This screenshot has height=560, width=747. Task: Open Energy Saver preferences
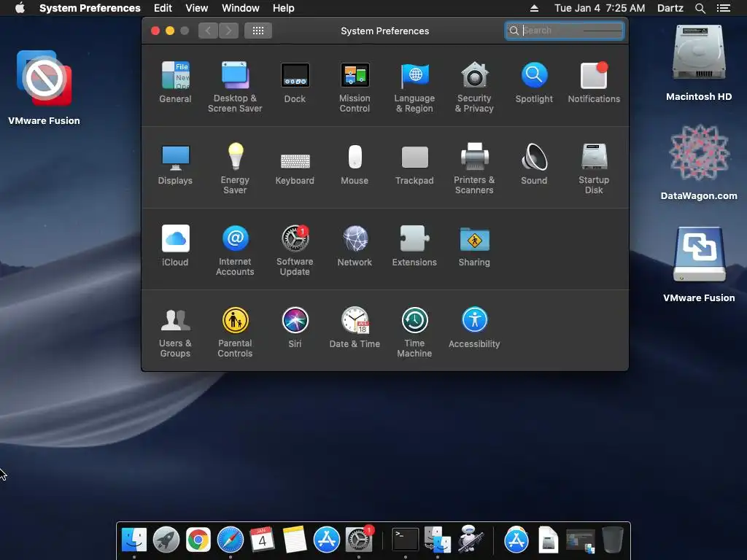235,168
